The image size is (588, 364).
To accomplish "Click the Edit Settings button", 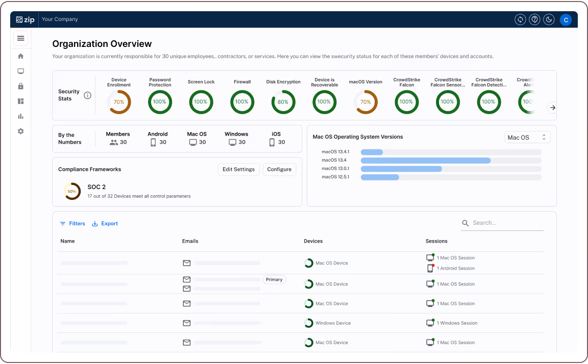I will (239, 169).
